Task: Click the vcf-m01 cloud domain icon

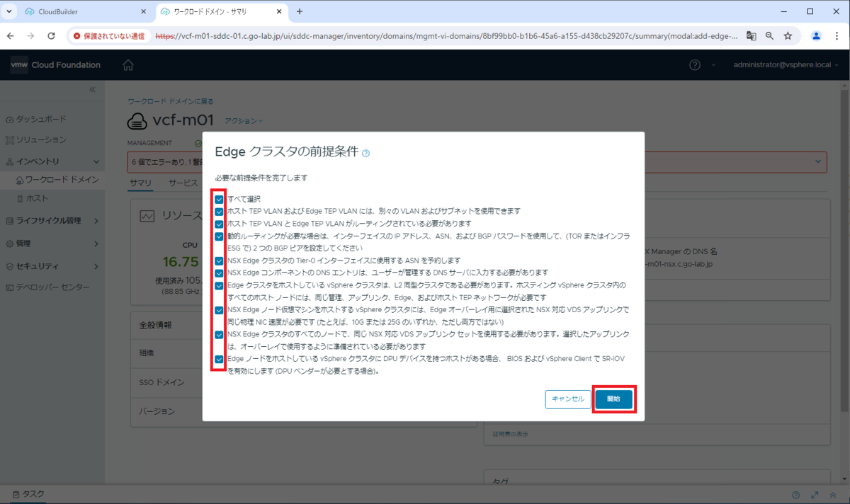Action: click(137, 122)
